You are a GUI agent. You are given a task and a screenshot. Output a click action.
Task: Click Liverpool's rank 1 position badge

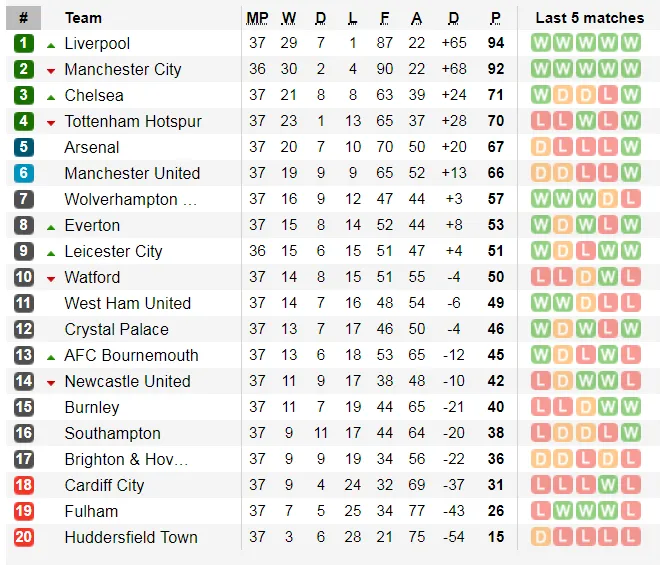(x=24, y=43)
